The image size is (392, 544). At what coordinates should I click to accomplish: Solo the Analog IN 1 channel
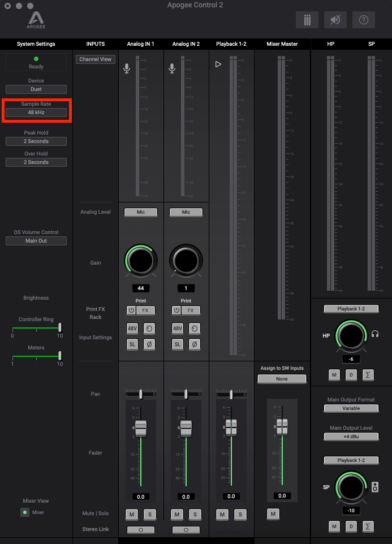pos(150,515)
